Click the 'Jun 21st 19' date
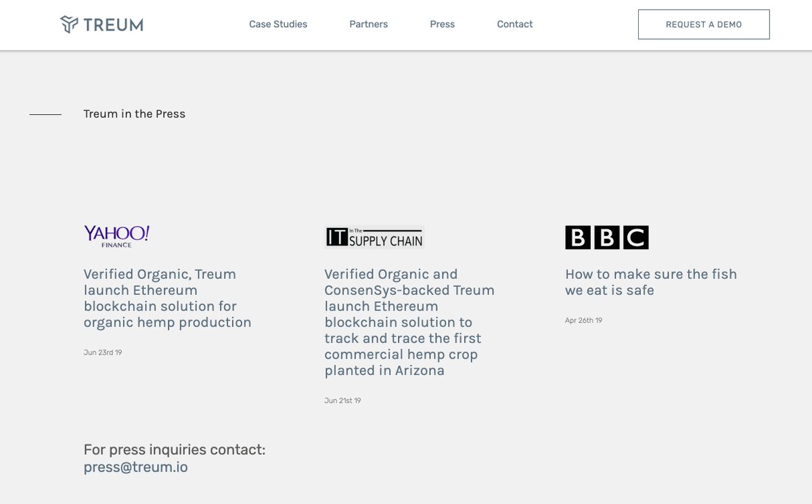This screenshot has height=504, width=812. click(342, 400)
